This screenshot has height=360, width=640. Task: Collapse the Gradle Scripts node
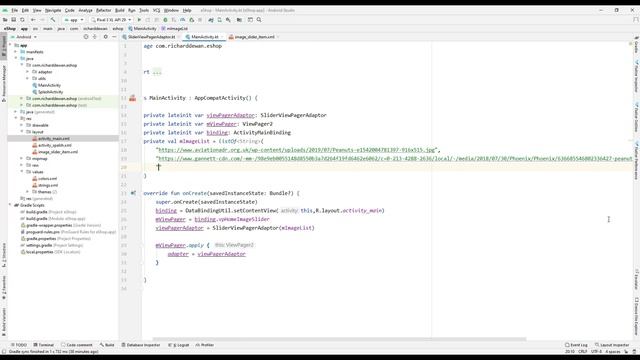tap(10, 205)
